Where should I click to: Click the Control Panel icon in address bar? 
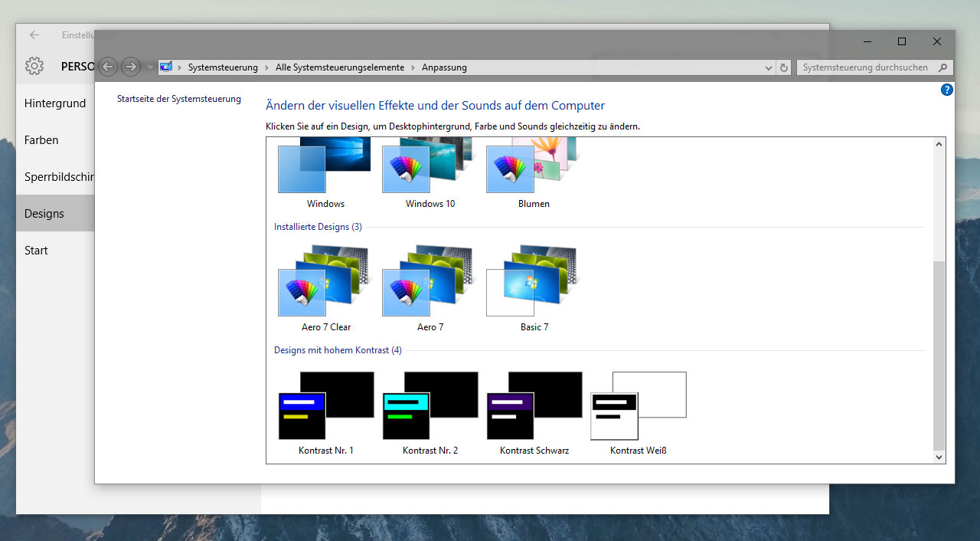pos(166,67)
